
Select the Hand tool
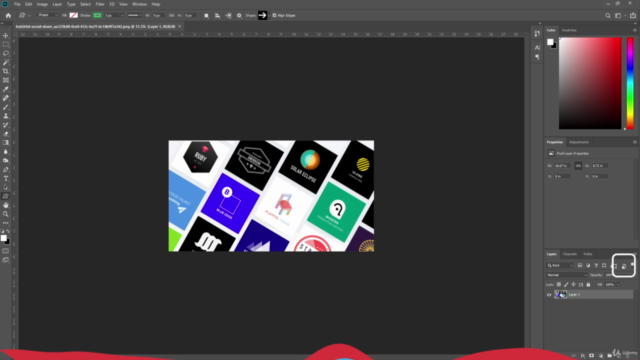(6, 205)
